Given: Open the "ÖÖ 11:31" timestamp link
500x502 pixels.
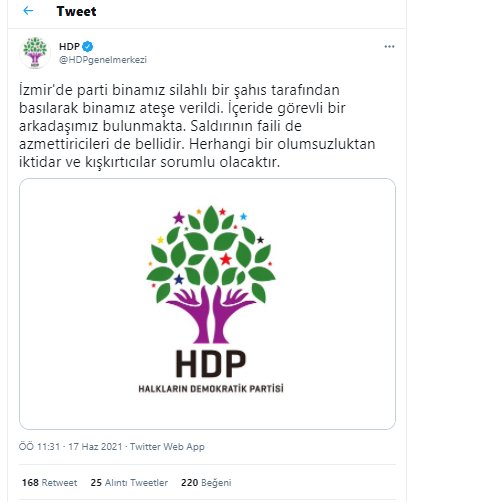Looking at the screenshot, I should [39, 447].
